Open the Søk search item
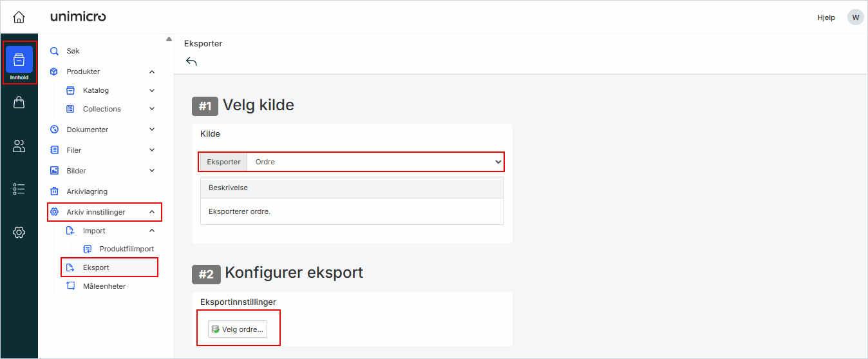Screen dimensions: 868x359 tap(73, 51)
